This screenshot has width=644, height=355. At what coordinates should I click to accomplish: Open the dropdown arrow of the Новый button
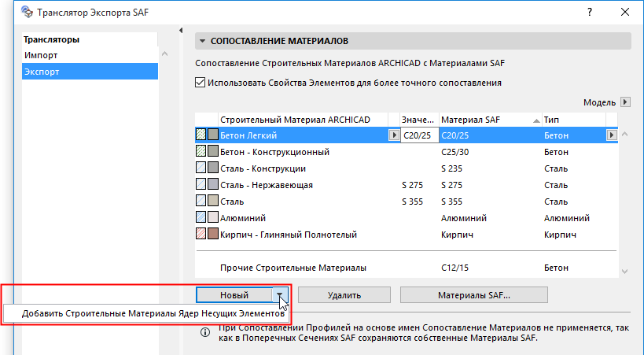pos(279,295)
